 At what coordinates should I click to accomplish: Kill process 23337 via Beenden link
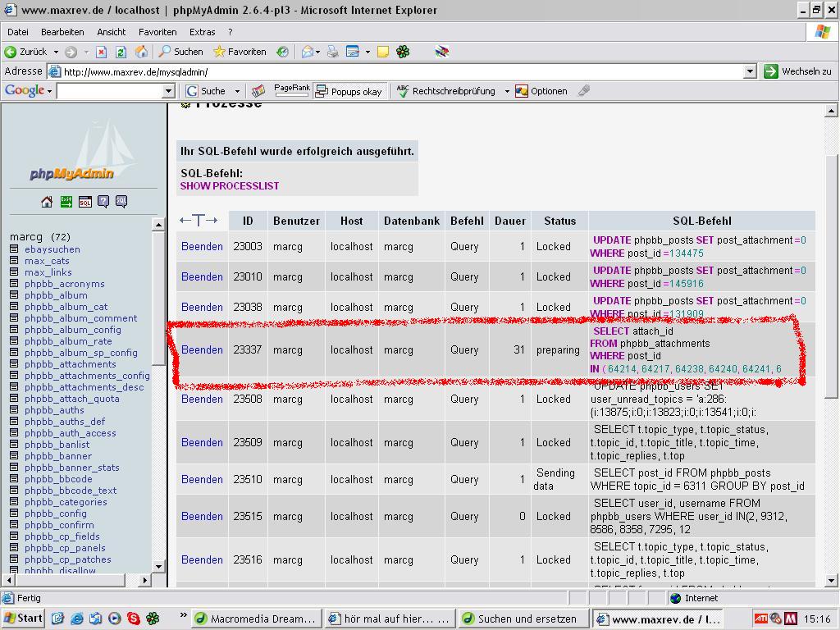pos(202,349)
